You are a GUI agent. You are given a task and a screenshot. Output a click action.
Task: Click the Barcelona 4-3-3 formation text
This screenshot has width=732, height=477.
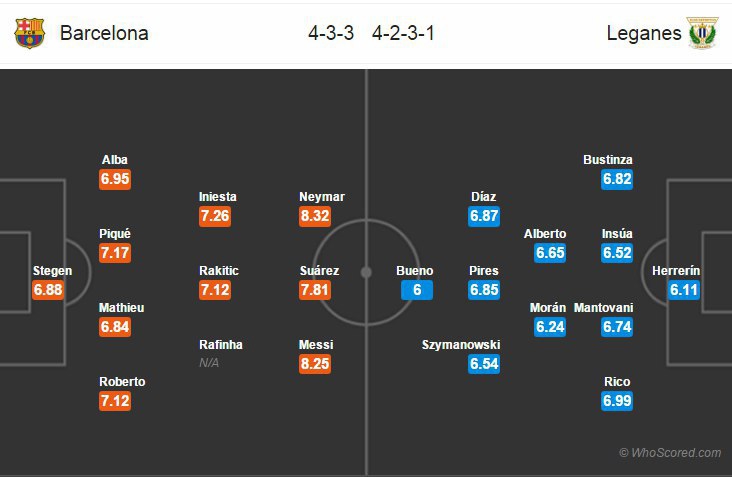(331, 33)
